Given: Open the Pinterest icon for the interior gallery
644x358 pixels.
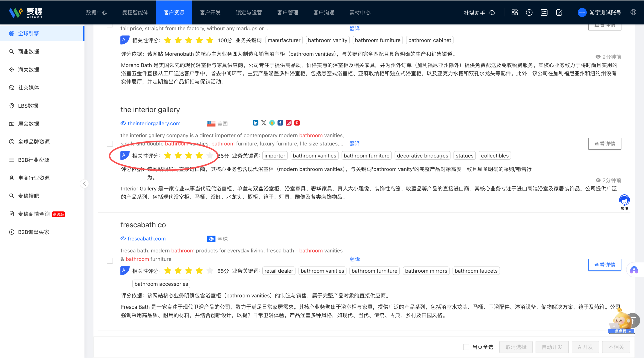Looking at the screenshot, I should pyautogui.click(x=297, y=123).
